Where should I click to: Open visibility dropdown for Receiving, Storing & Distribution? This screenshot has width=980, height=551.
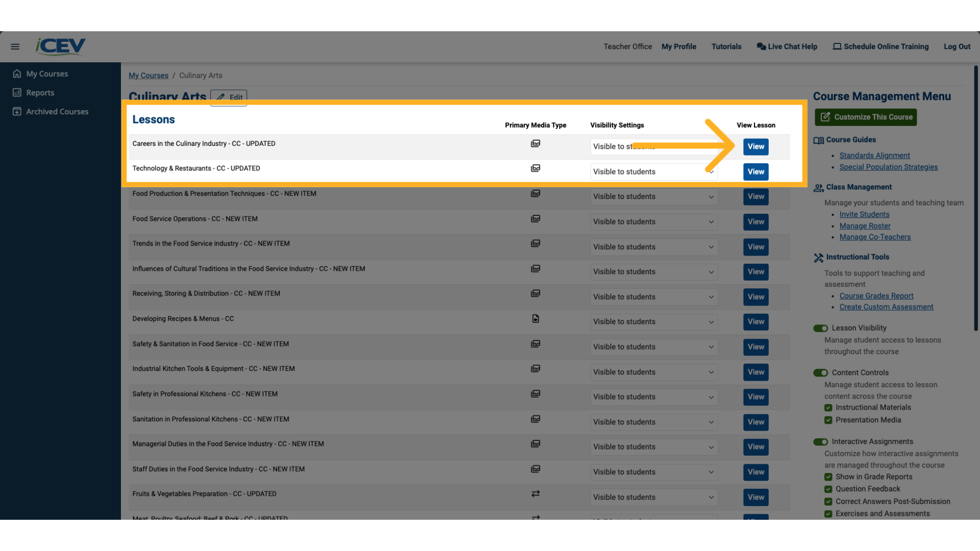pyautogui.click(x=654, y=297)
